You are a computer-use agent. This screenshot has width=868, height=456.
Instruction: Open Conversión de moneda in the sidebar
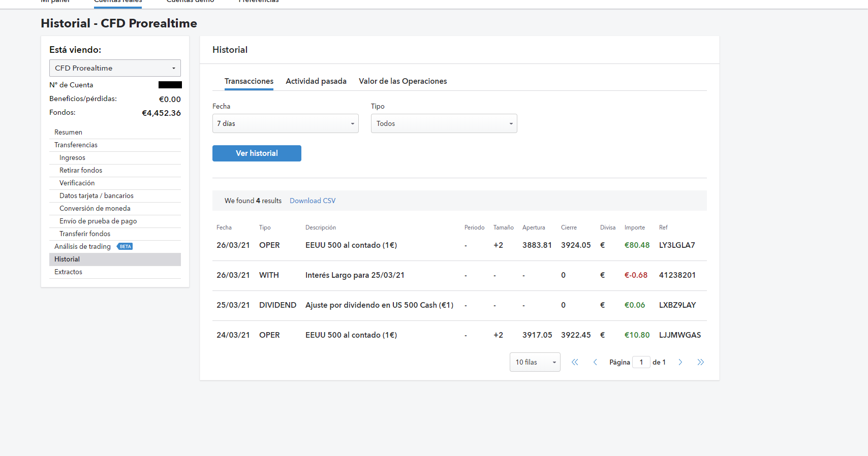(x=95, y=208)
